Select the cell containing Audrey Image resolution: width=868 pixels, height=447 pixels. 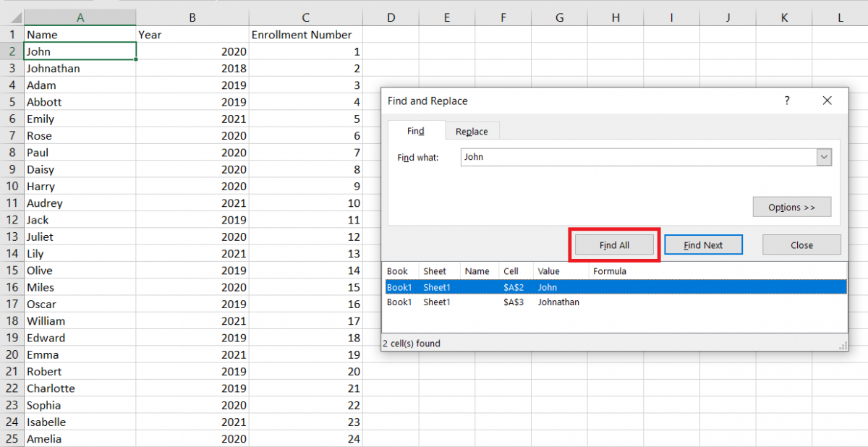coord(80,203)
